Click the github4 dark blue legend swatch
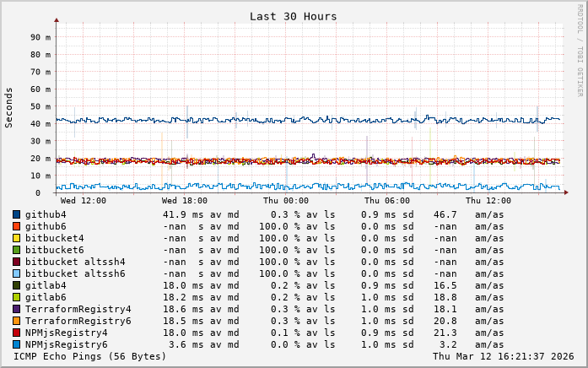Screen dimensions: 588x368 tap(16, 215)
